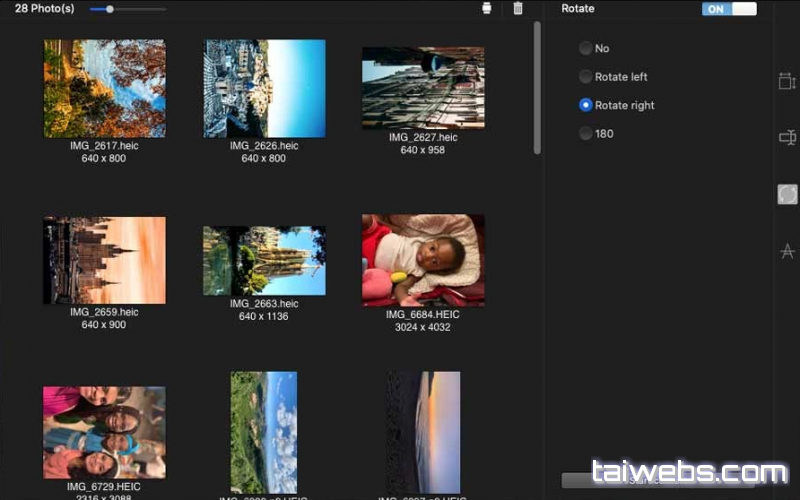Screen dimensions: 800x500
Task: Select the IMG_2626.heic thumbnail
Action: (264, 88)
